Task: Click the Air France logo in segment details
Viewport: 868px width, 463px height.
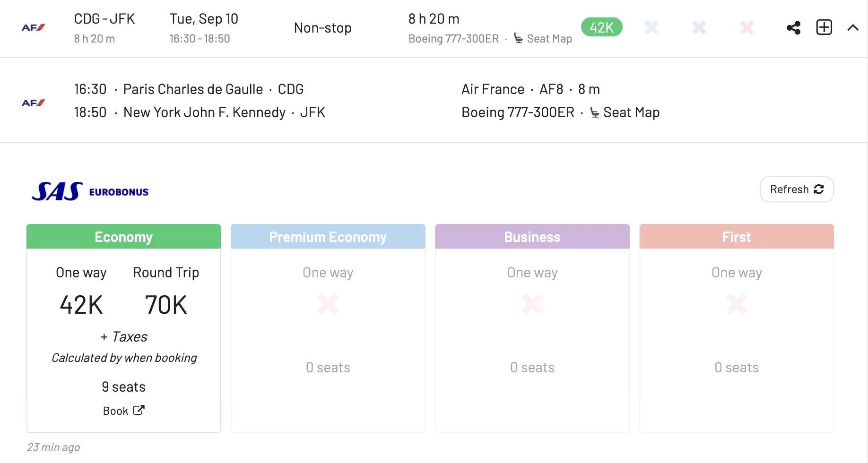Action: pos(33,103)
